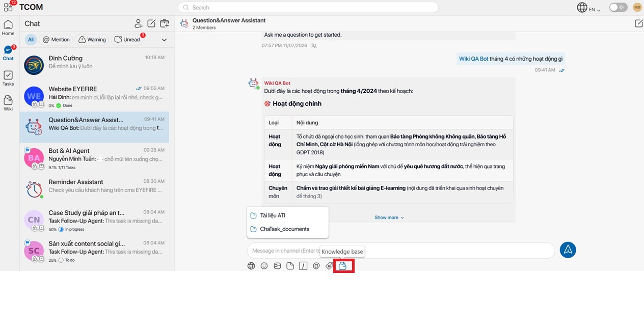Image resolution: width=644 pixels, height=330 pixels.
Task: Click the 09:41 AM sent message timestamp
Action: (545, 70)
